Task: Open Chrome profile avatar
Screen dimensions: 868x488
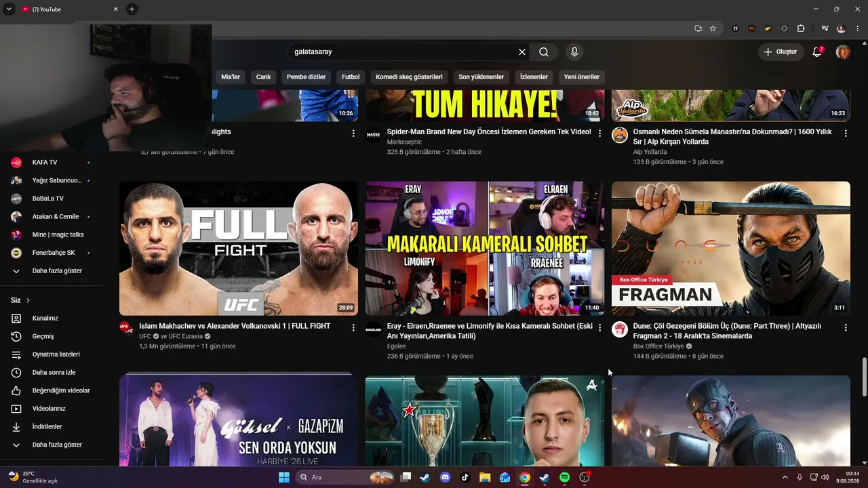Action: [x=841, y=28]
